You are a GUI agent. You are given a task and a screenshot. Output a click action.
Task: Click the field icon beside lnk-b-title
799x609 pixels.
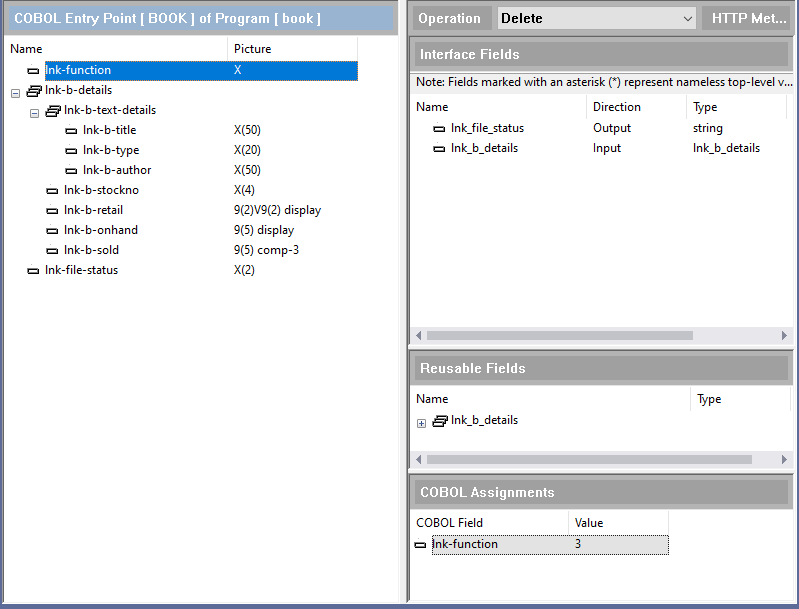point(71,131)
